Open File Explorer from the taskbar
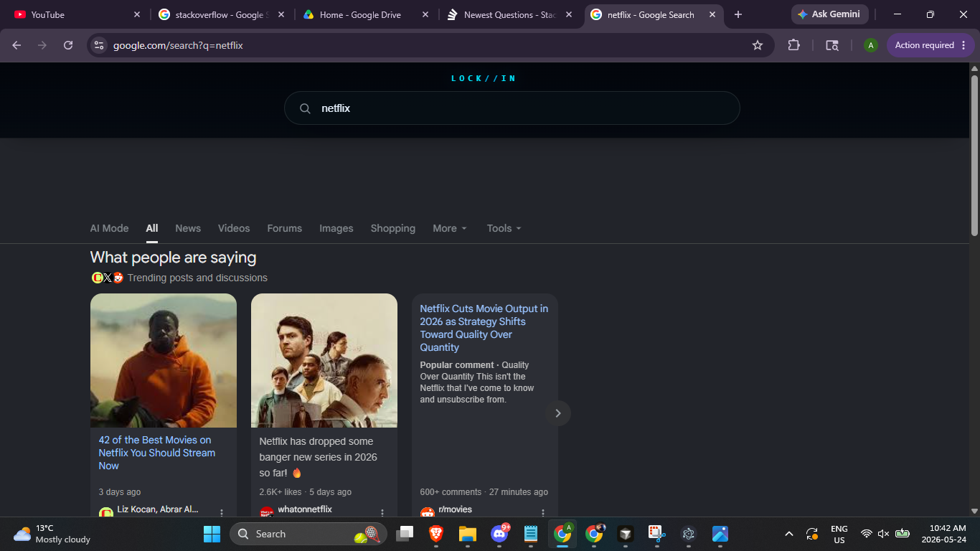 [468, 534]
